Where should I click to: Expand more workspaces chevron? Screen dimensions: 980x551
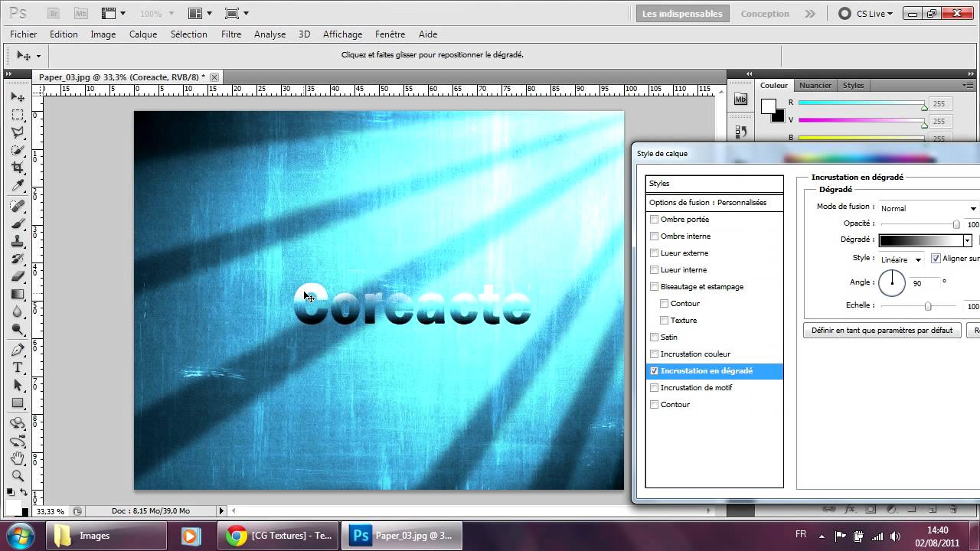[x=810, y=14]
